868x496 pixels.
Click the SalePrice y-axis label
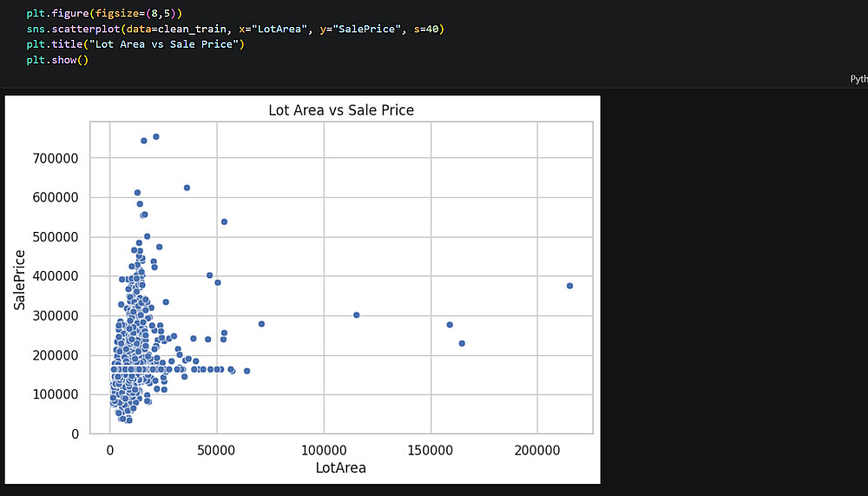pos(20,281)
